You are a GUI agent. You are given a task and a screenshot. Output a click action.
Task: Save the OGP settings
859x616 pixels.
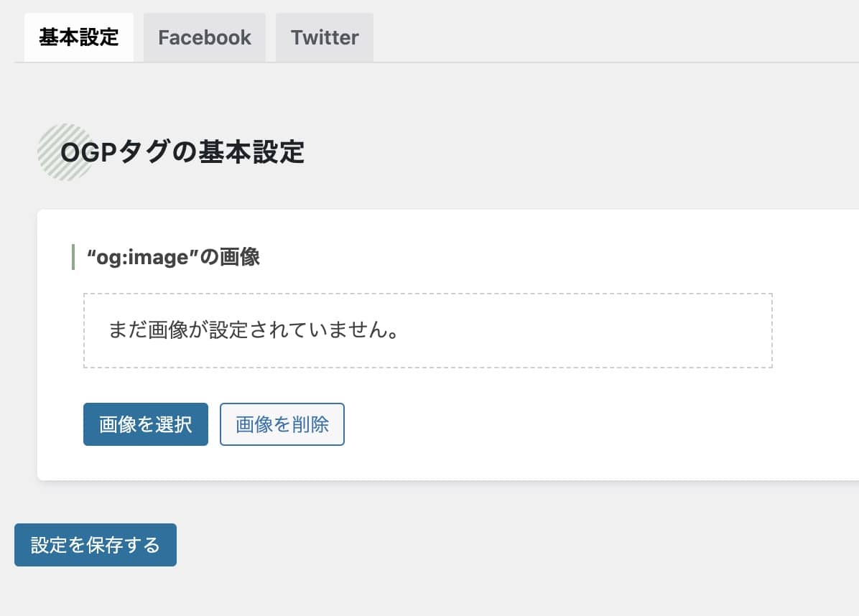[94, 545]
